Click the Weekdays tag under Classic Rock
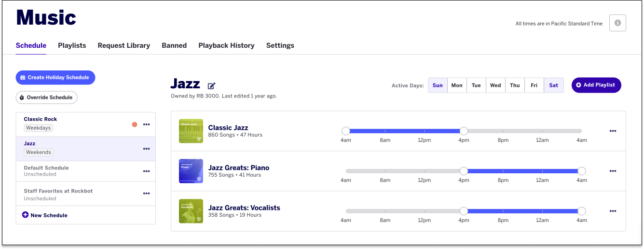 click(39, 128)
